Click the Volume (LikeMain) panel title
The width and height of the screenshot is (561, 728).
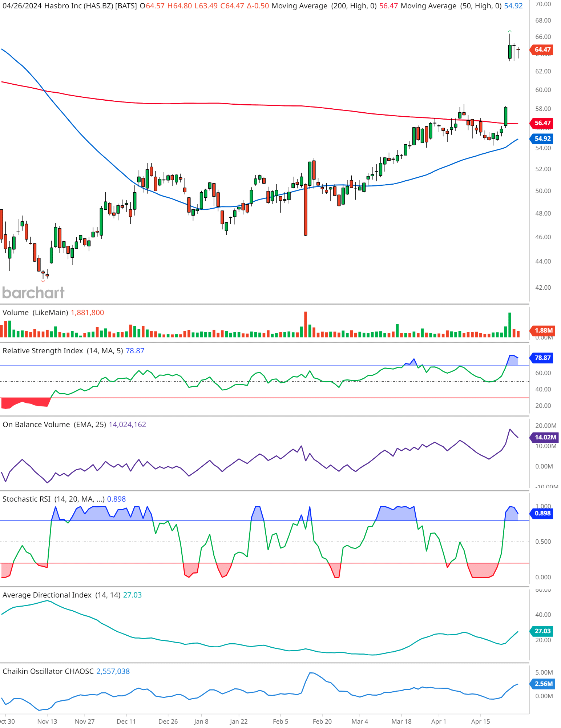[35, 313]
